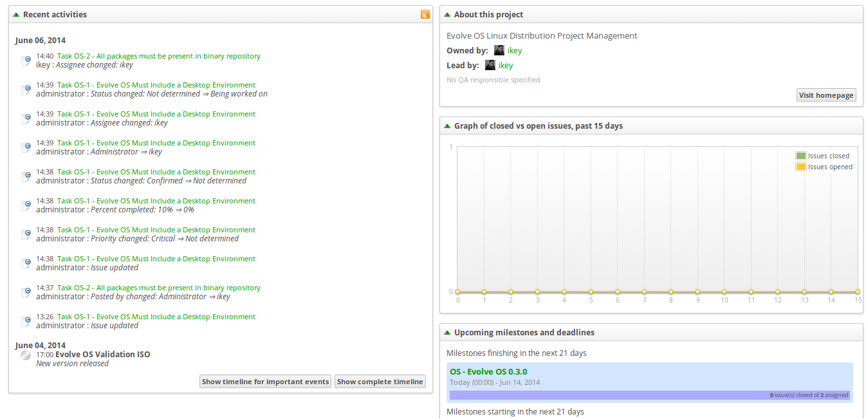Click the 'June 04, 2014' date heading

coord(41,346)
